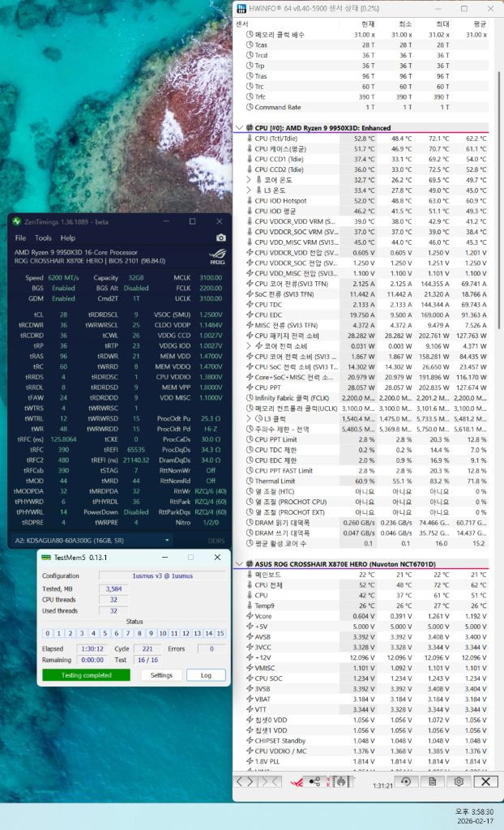Viewport: 504px width, 830px height.
Task: Open the network share icon in HWiNFO toolbar
Action: pos(314,781)
